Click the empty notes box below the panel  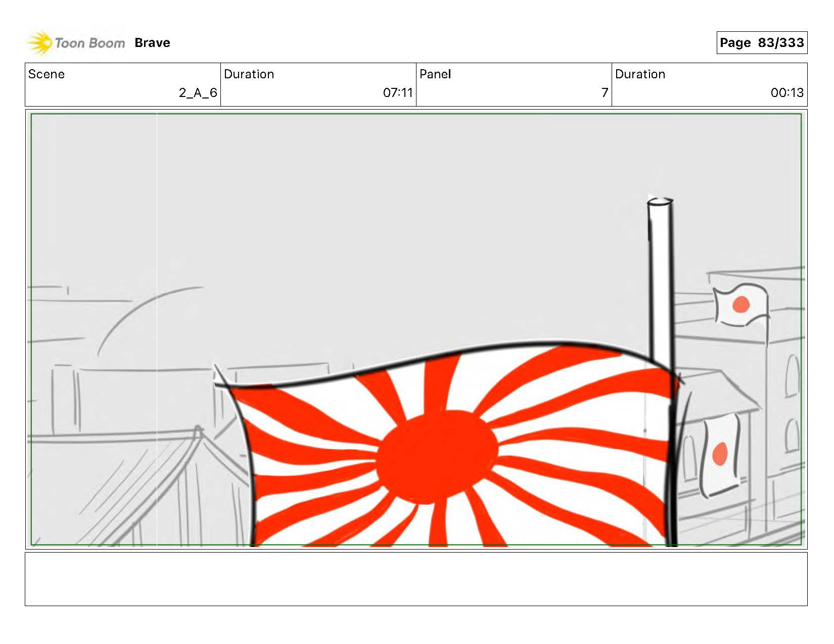pyautogui.click(x=416, y=579)
